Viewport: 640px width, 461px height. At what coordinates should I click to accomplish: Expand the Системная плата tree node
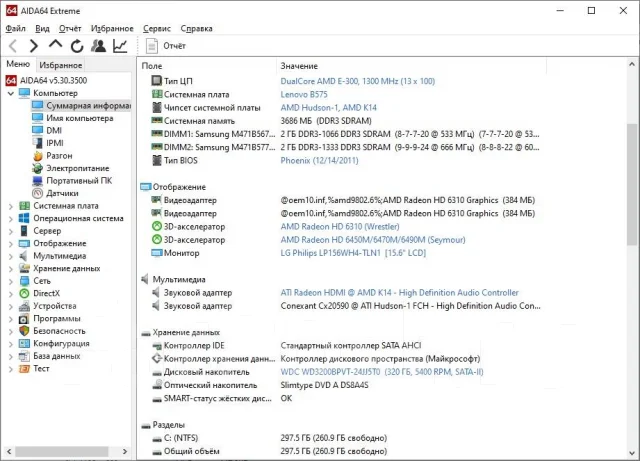click(11, 207)
